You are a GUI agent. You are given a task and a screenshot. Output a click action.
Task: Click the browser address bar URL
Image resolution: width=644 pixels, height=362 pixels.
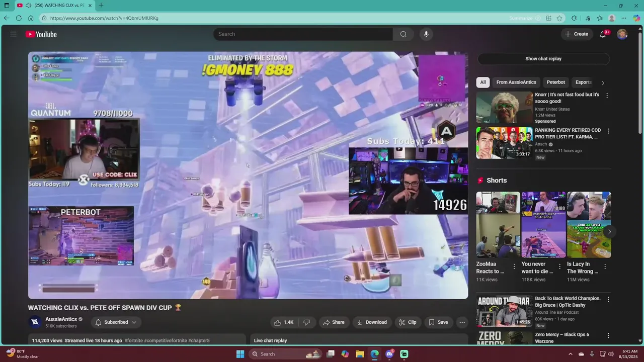tap(104, 18)
